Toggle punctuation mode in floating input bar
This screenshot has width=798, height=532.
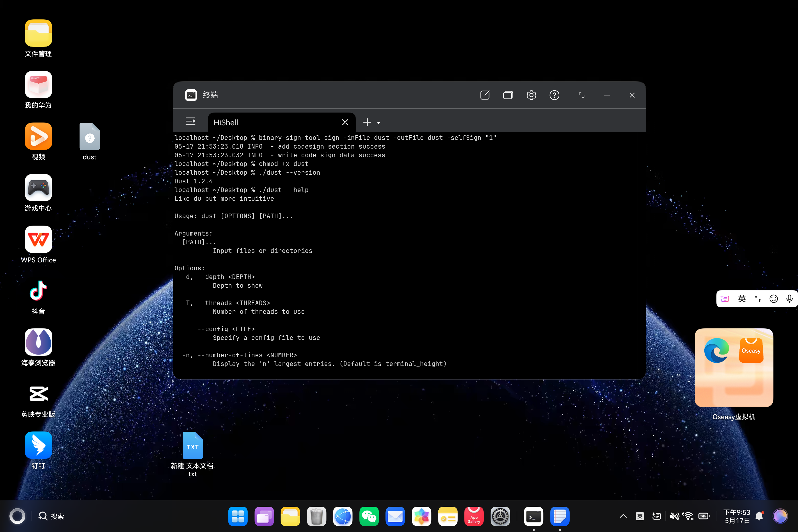pyautogui.click(x=758, y=298)
